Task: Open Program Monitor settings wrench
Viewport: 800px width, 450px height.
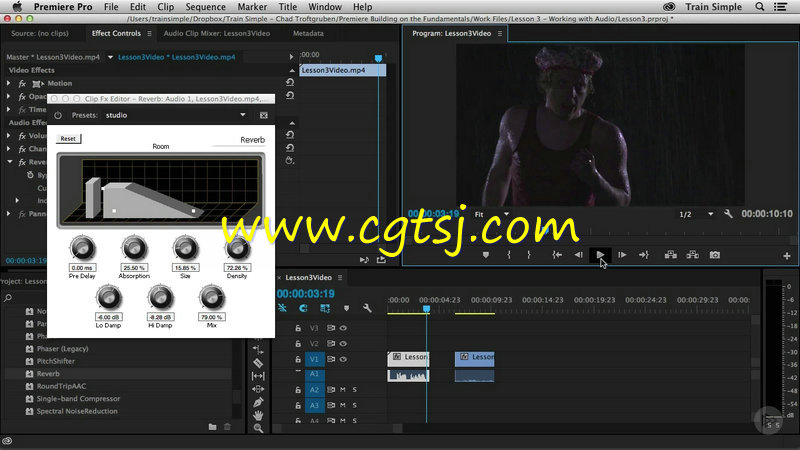Action: point(728,214)
